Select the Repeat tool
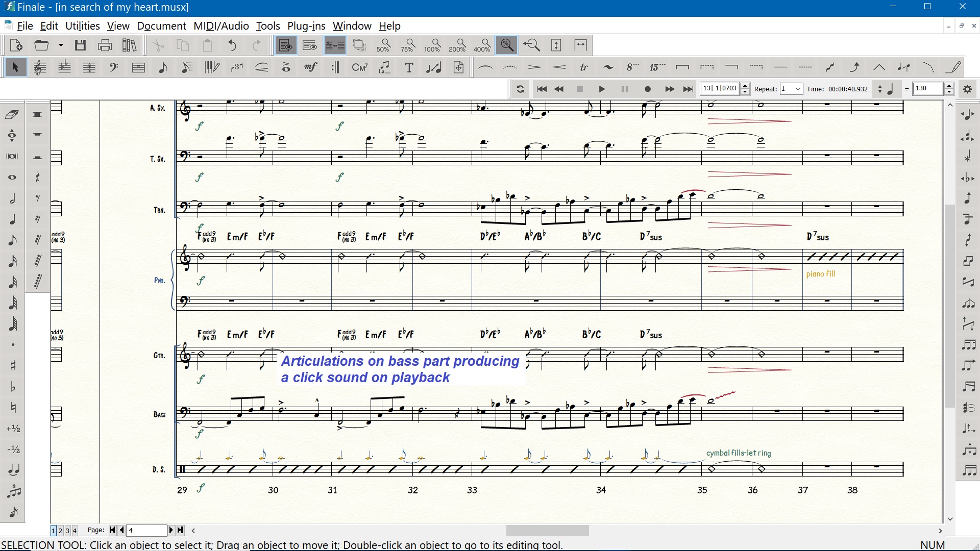Screen dimensions: 980x551 pyautogui.click(x=335, y=67)
